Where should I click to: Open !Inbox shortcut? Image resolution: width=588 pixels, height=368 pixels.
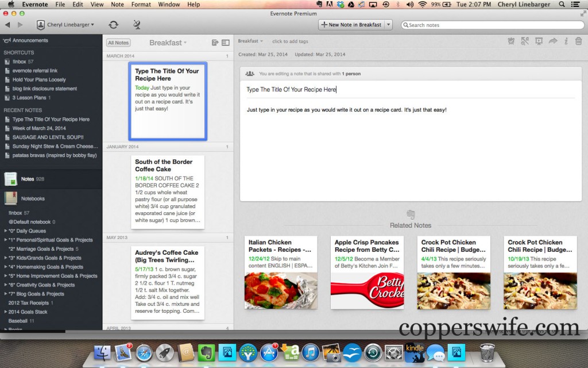19,62
